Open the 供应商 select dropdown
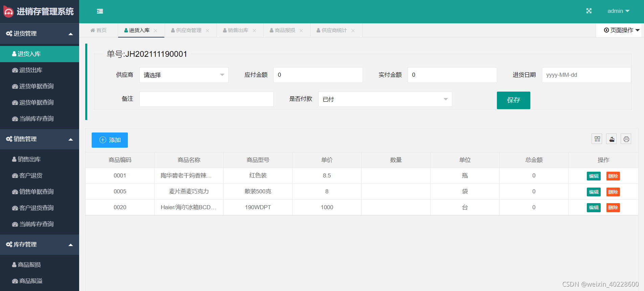Image resolution: width=644 pixels, height=291 pixels. click(184, 75)
